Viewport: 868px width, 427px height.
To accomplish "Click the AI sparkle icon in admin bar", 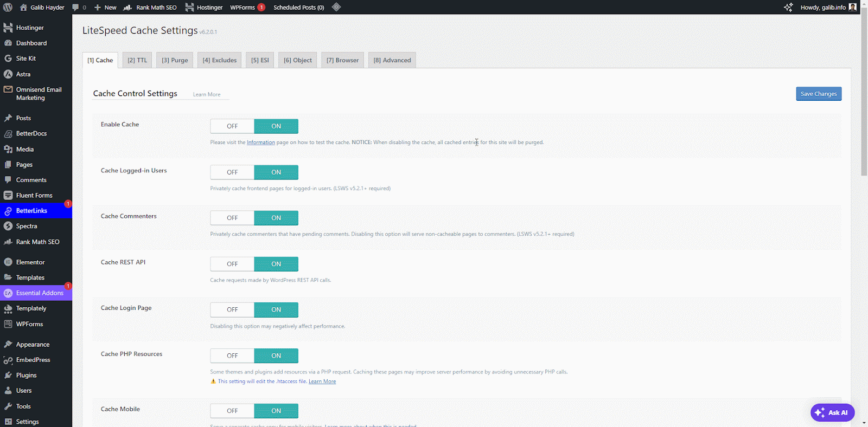I will pos(788,7).
